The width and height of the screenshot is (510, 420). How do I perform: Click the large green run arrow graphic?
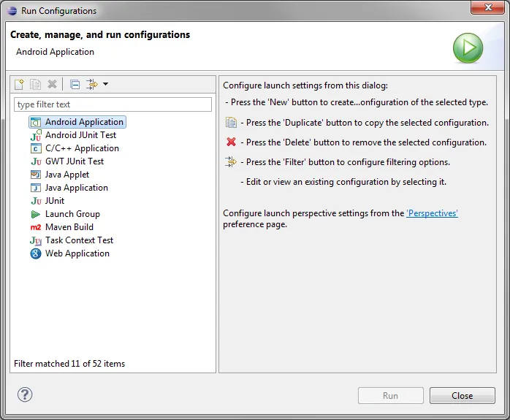tap(468, 47)
